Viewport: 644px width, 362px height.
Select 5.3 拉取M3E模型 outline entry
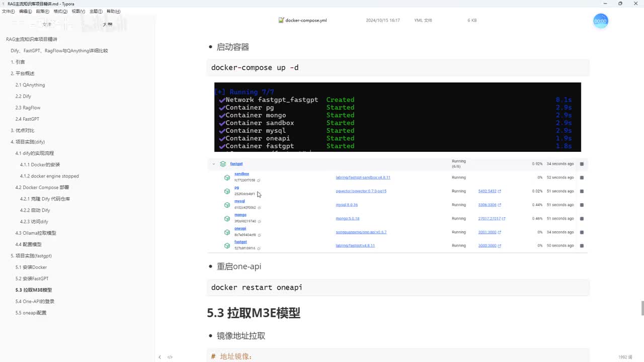point(34,290)
